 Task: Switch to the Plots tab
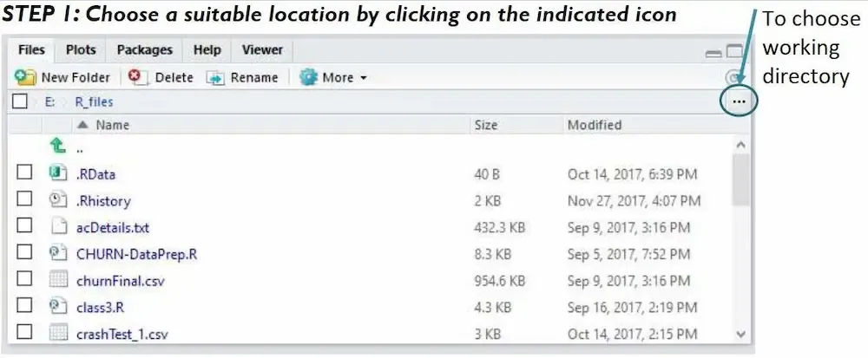[81, 50]
